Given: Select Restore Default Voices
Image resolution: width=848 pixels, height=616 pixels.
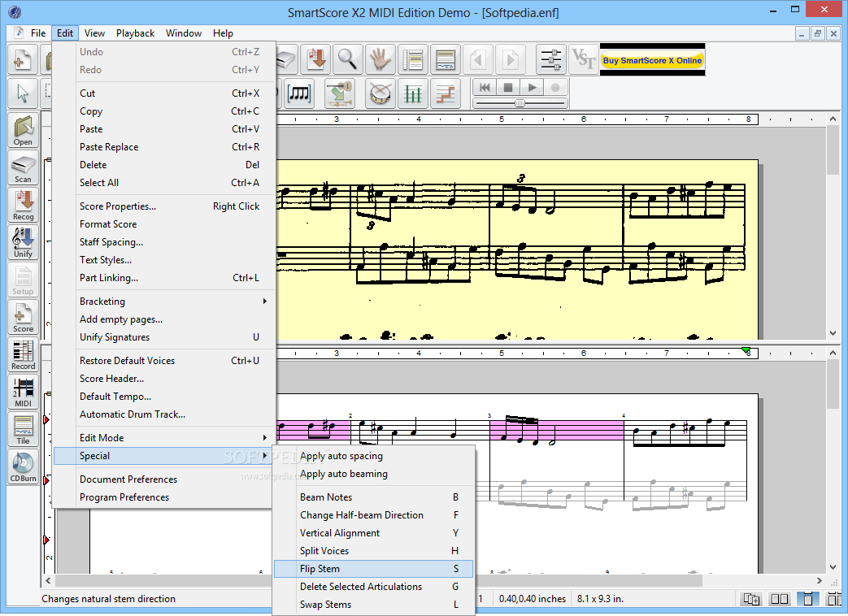Looking at the screenshot, I should click(164, 360).
